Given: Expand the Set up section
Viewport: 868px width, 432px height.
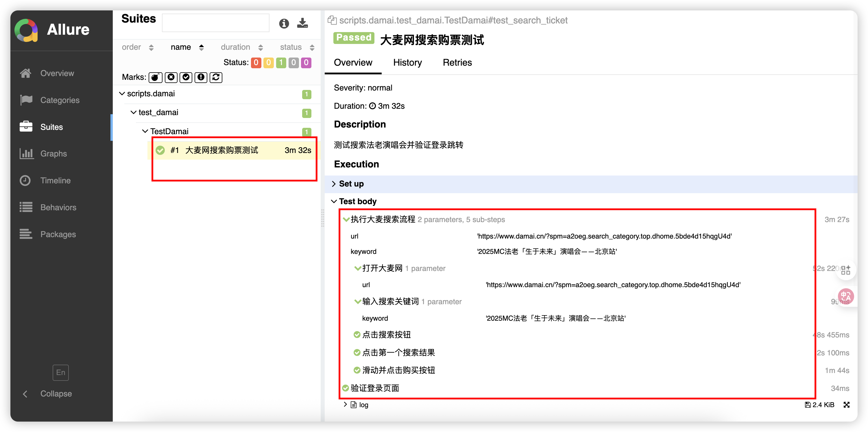Looking at the screenshot, I should pos(351,184).
